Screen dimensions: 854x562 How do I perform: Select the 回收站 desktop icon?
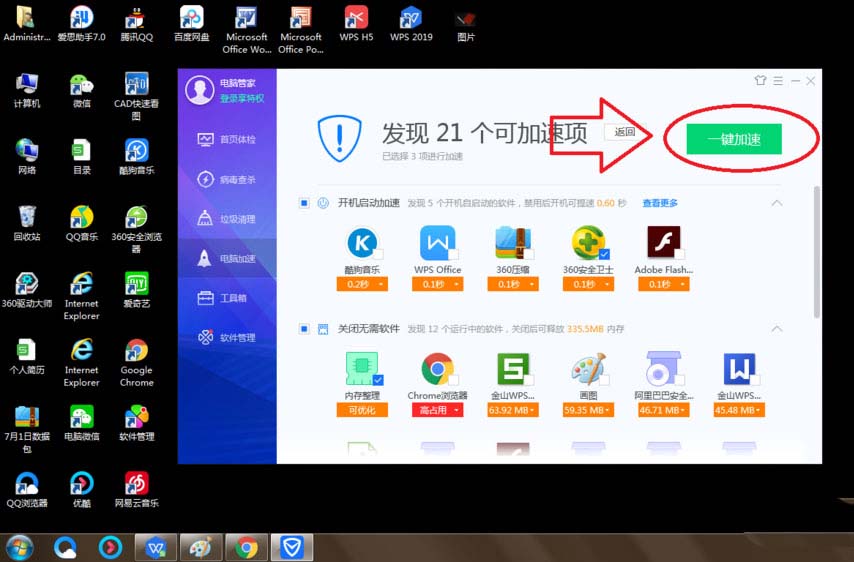27,224
